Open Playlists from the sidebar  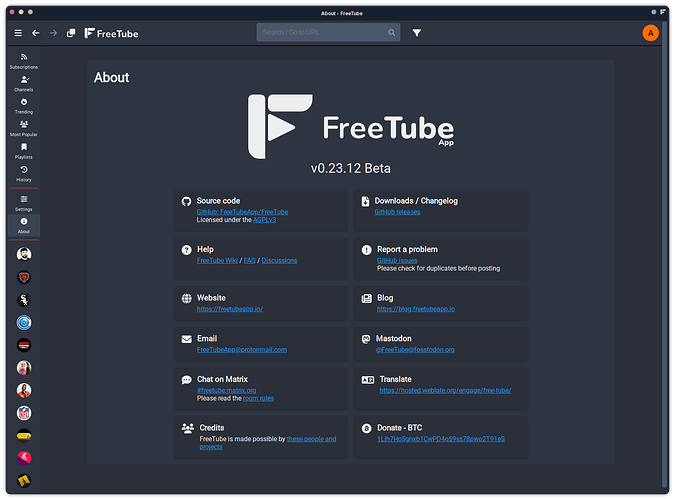(24, 150)
